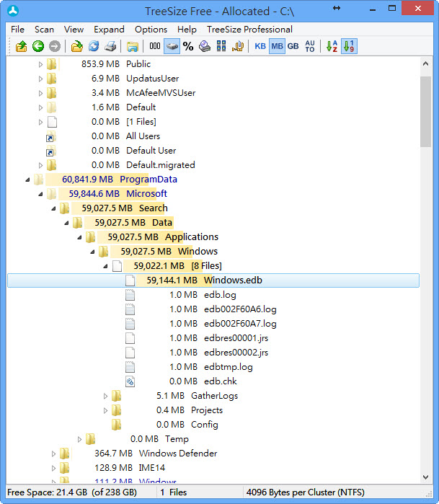Image resolution: width=439 pixels, height=504 pixels.
Task: Select edbtmp.log file
Action: (229, 367)
